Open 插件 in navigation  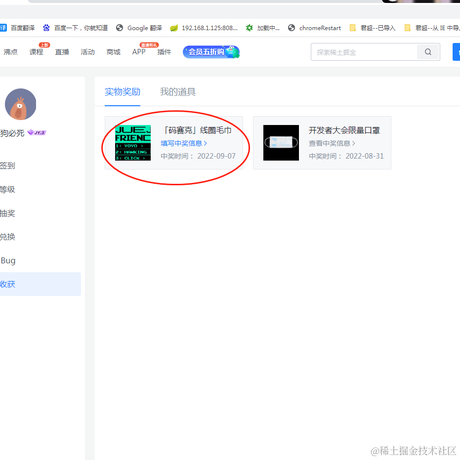(164, 52)
